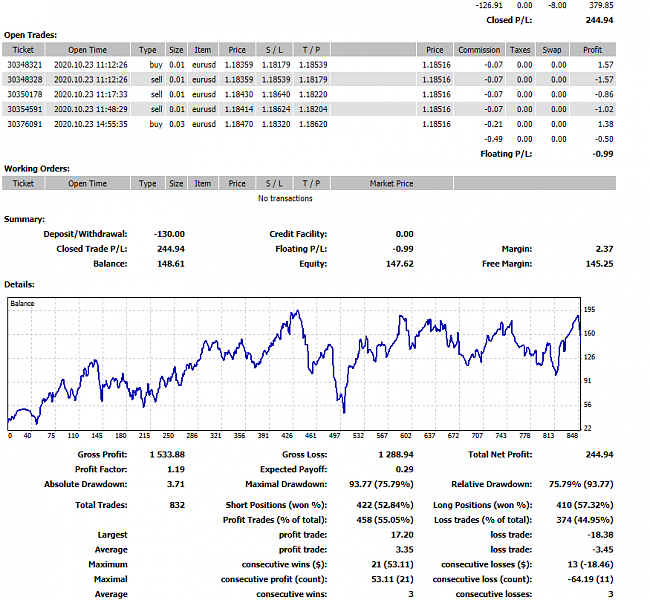Viewport: 650px width, 600px height.
Task: Select Total Trades value 832
Action: [x=177, y=505]
